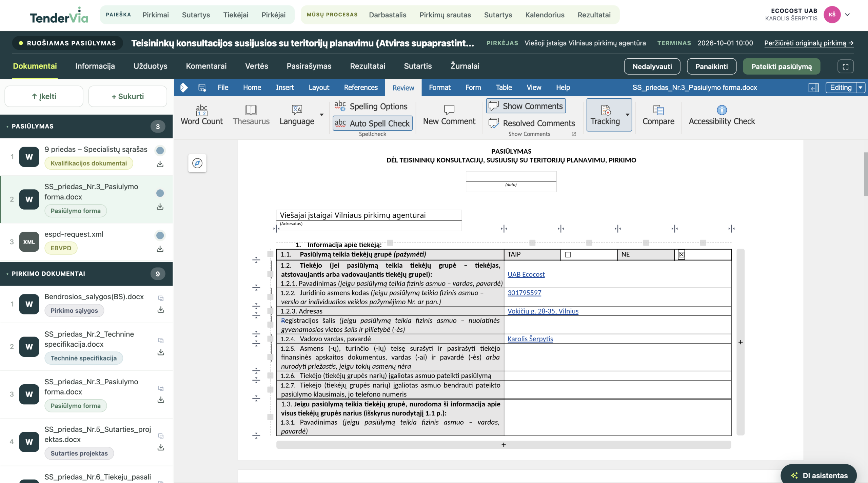Open the Compare documents tool
Image resolution: width=868 pixels, height=483 pixels.
tap(658, 115)
